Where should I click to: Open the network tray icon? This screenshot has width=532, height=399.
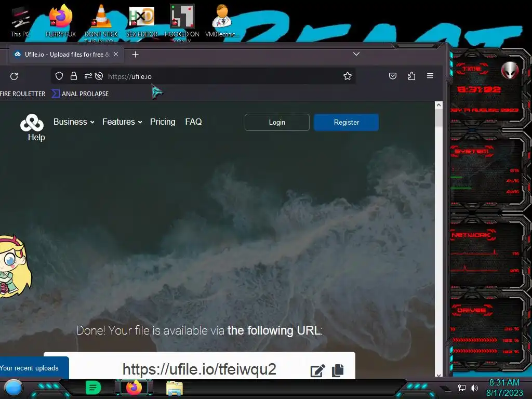point(462,388)
